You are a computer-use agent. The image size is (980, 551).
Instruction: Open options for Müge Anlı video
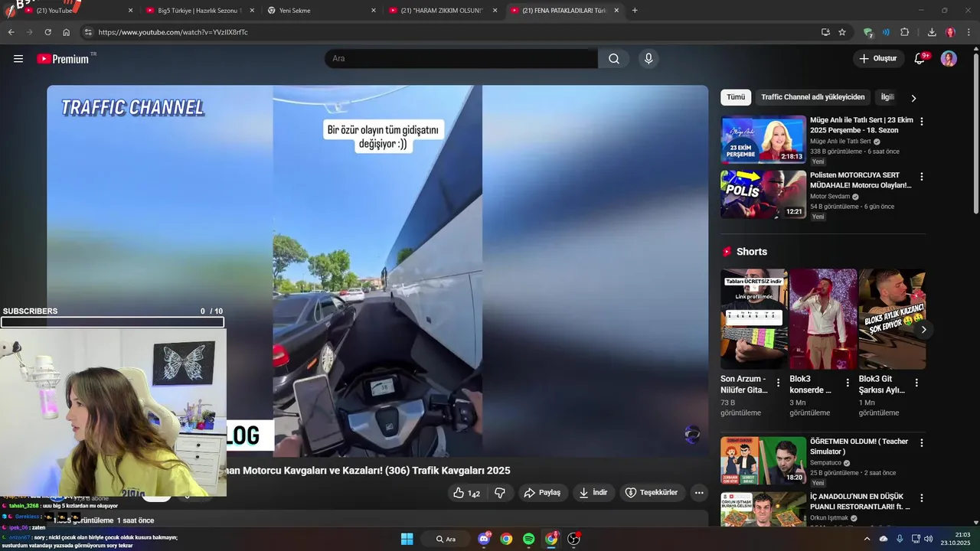[921, 122]
